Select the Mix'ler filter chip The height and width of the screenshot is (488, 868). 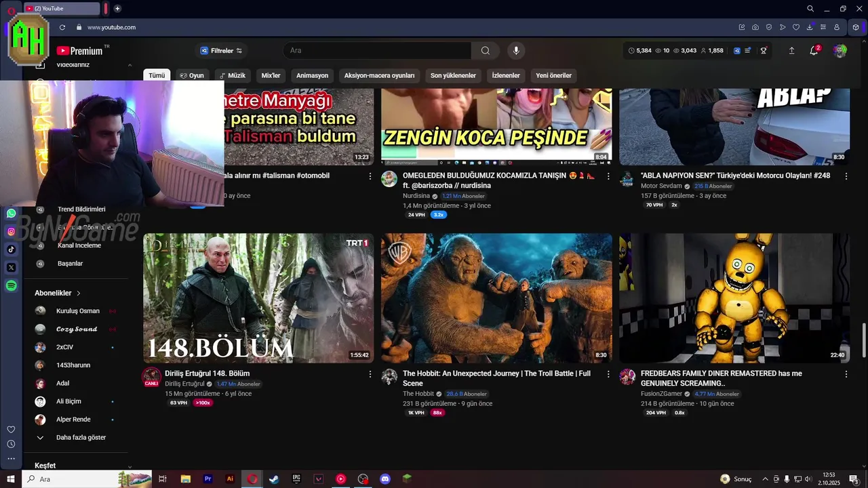click(271, 75)
